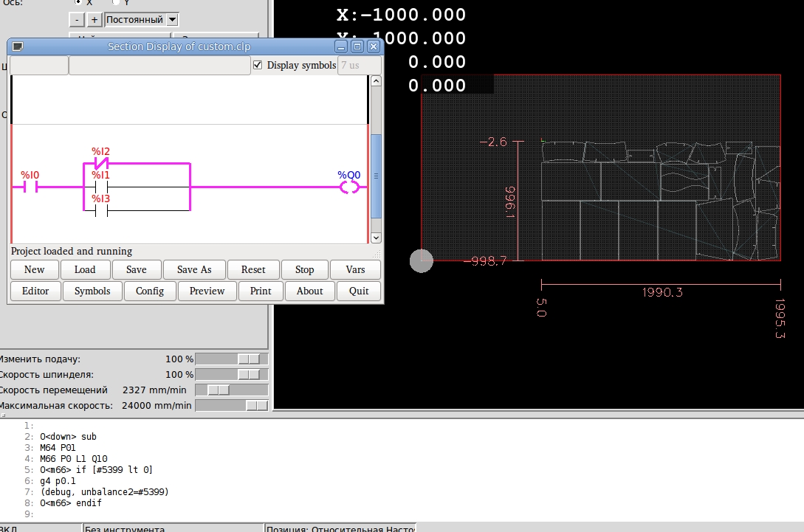The height and width of the screenshot is (532, 804).
Task: Click the 24000 mm/min max speed value
Action: [157, 405]
